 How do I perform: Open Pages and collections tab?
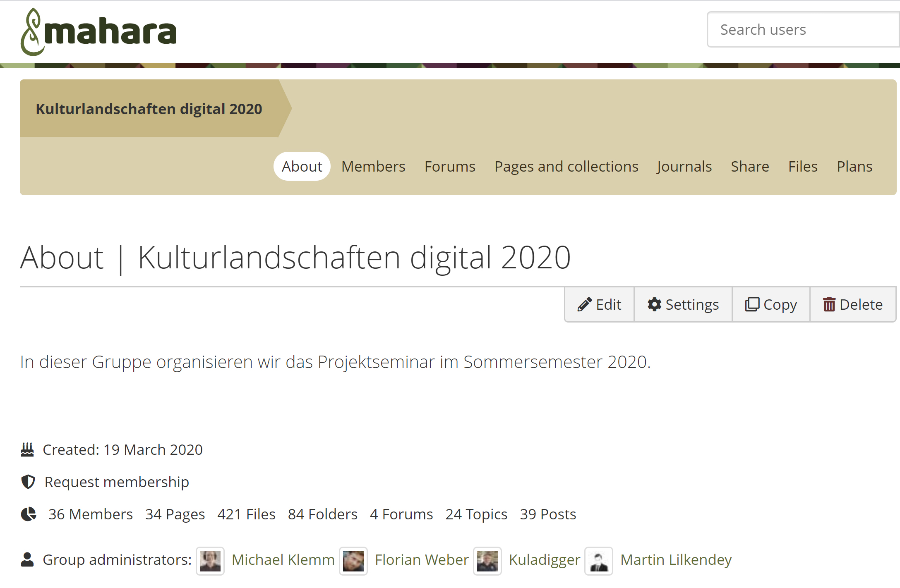coord(566,167)
